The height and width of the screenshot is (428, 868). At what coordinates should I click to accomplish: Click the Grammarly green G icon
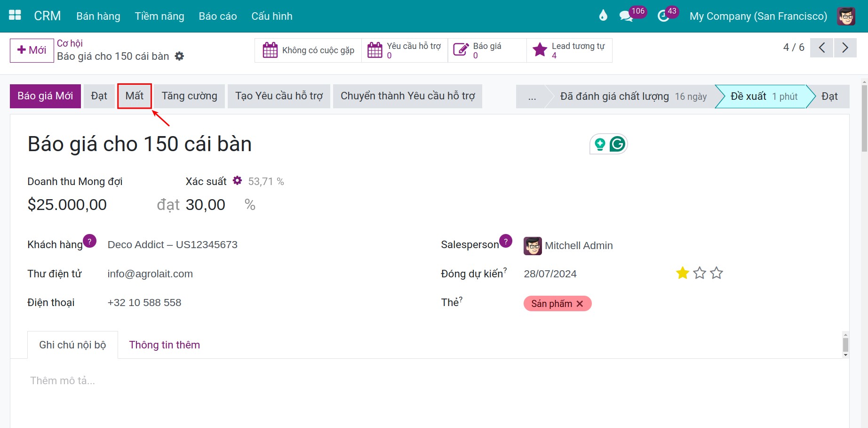point(617,144)
